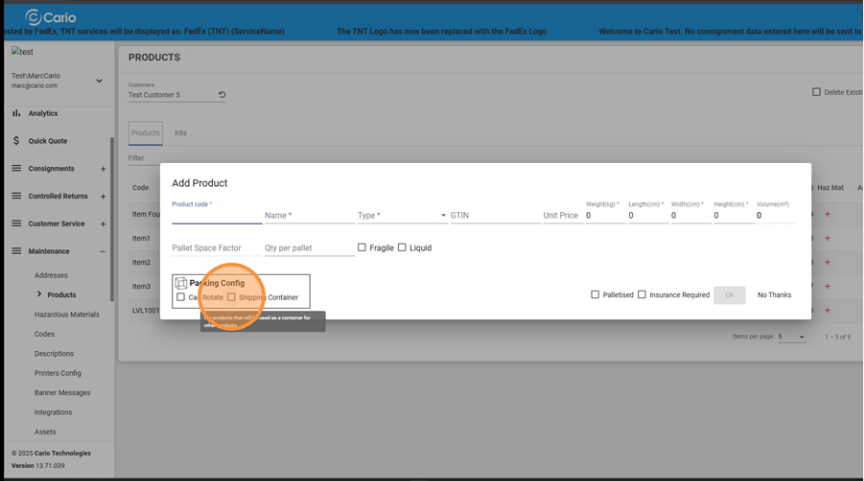The image size is (864, 481).
Task: Expand Customer Service with its plus sign
Action: pyautogui.click(x=103, y=224)
